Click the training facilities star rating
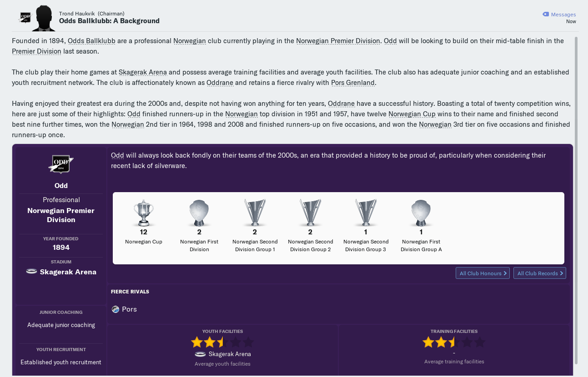Screen dimensions: 588x377 pyautogui.click(x=454, y=342)
